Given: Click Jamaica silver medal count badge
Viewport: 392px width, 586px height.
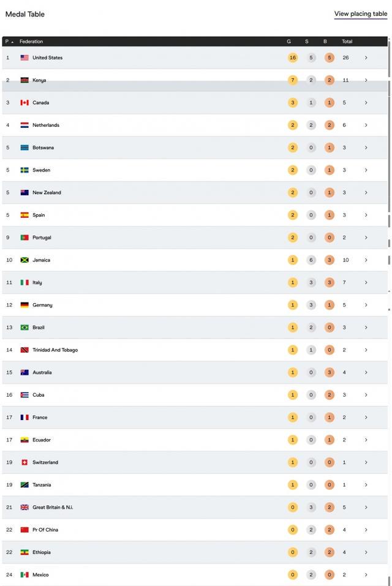Looking at the screenshot, I should tap(311, 260).
